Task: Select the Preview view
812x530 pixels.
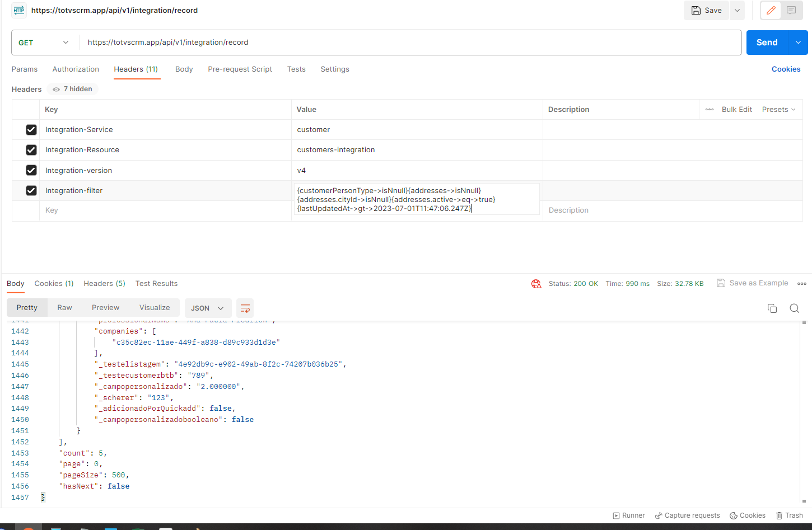Action: (105, 308)
